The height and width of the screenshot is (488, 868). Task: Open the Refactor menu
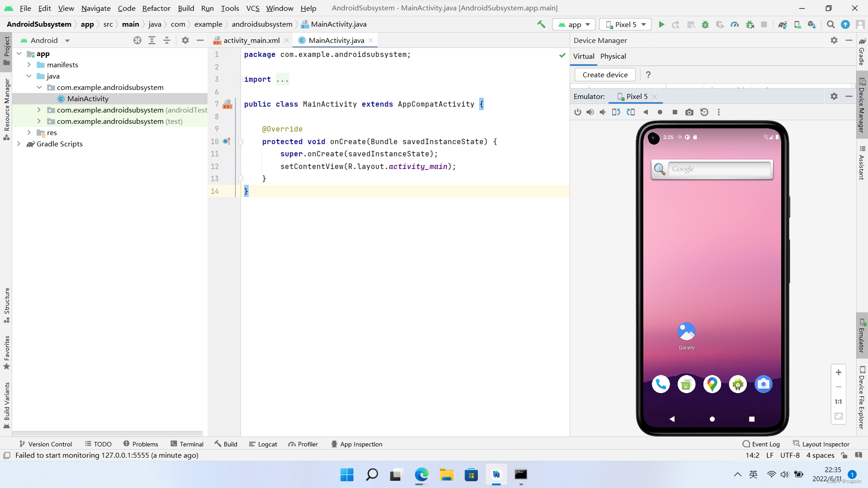point(156,8)
